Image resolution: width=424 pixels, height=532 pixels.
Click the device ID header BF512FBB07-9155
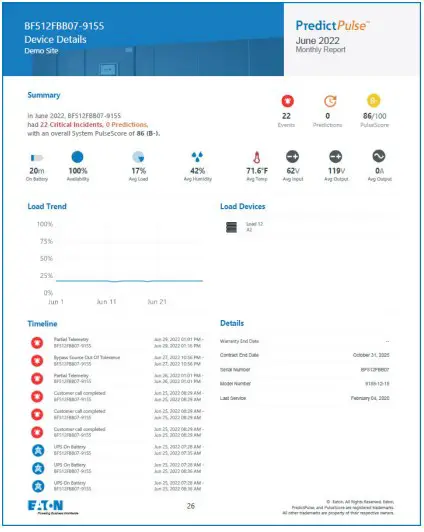click(x=64, y=26)
